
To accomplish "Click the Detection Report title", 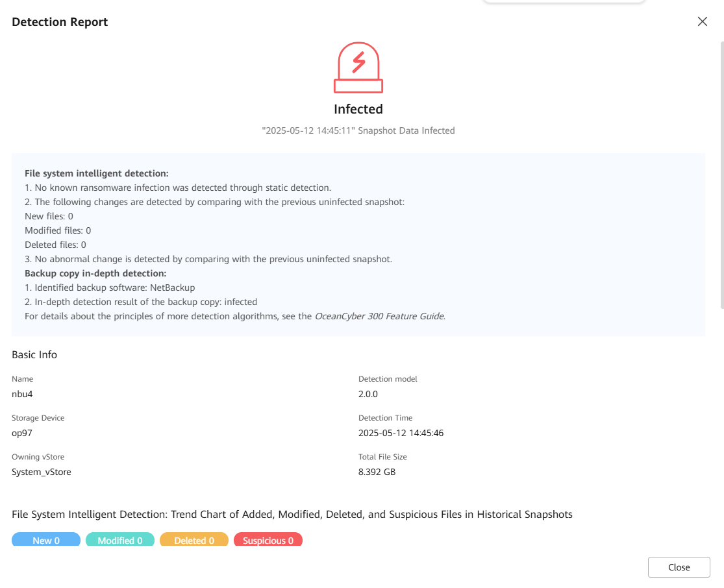I will point(60,22).
